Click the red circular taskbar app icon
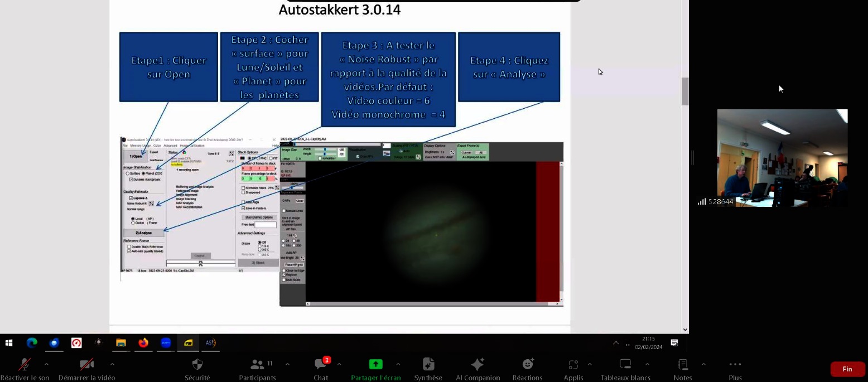Image resolution: width=868 pixels, height=382 pixels. point(76,343)
